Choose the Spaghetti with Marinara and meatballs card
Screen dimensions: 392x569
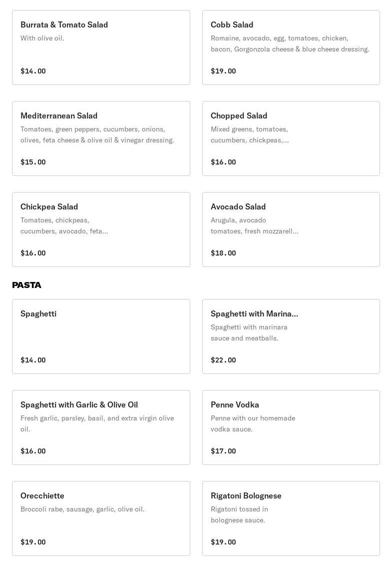(x=291, y=336)
